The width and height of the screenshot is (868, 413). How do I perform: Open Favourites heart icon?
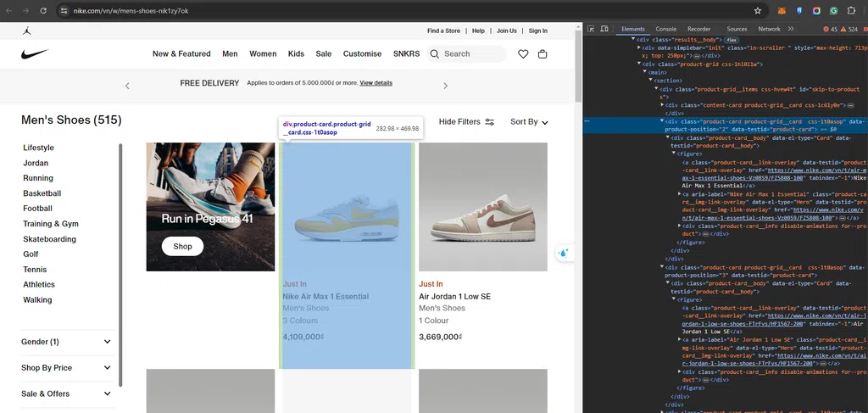pos(523,53)
